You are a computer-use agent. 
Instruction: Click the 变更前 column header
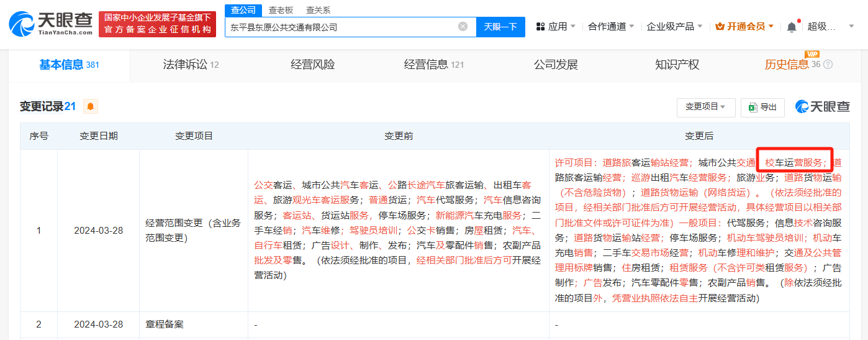tap(399, 136)
